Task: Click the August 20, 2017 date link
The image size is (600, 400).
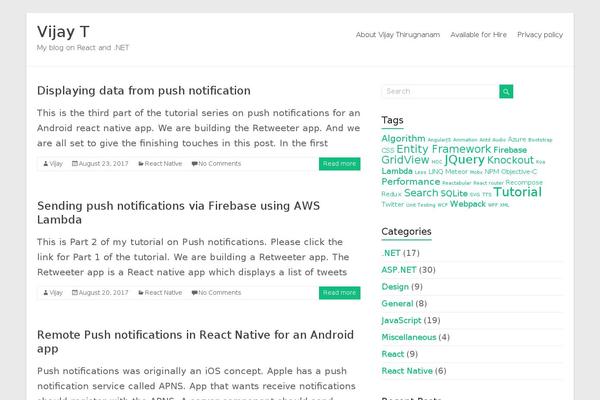Action: click(x=103, y=293)
